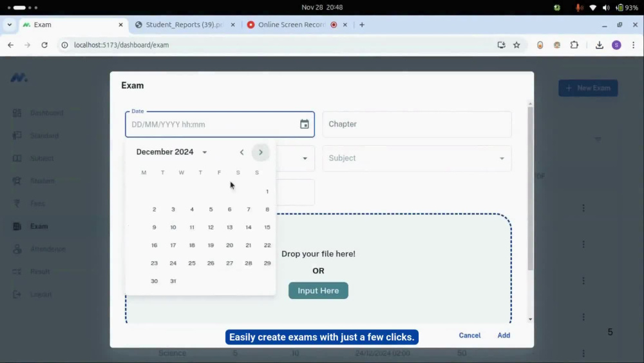
Task: Click the Input Here button
Action: 318,291
